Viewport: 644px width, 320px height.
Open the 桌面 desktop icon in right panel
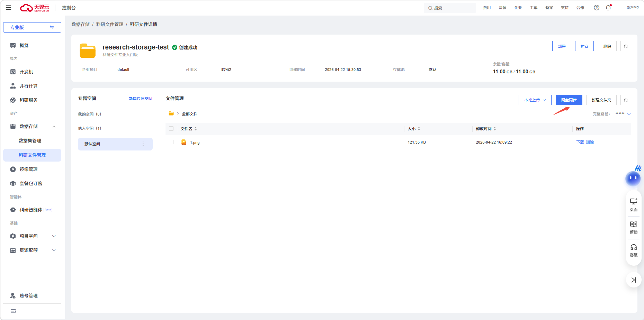click(634, 205)
